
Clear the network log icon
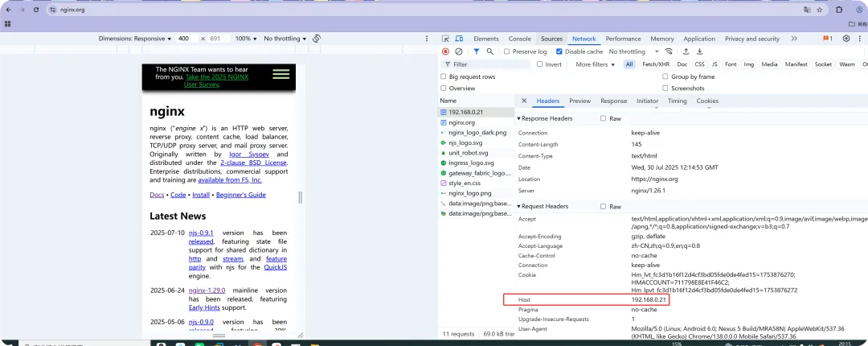tap(459, 51)
